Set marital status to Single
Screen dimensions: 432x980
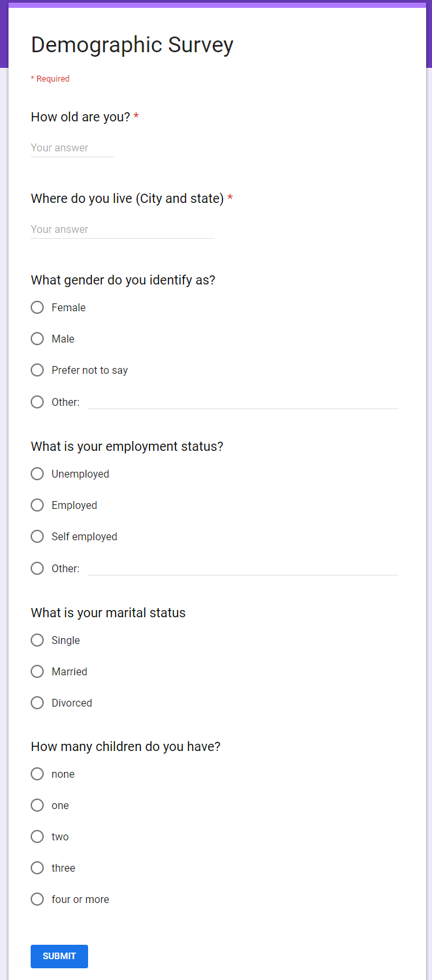(x=37, y=640)
